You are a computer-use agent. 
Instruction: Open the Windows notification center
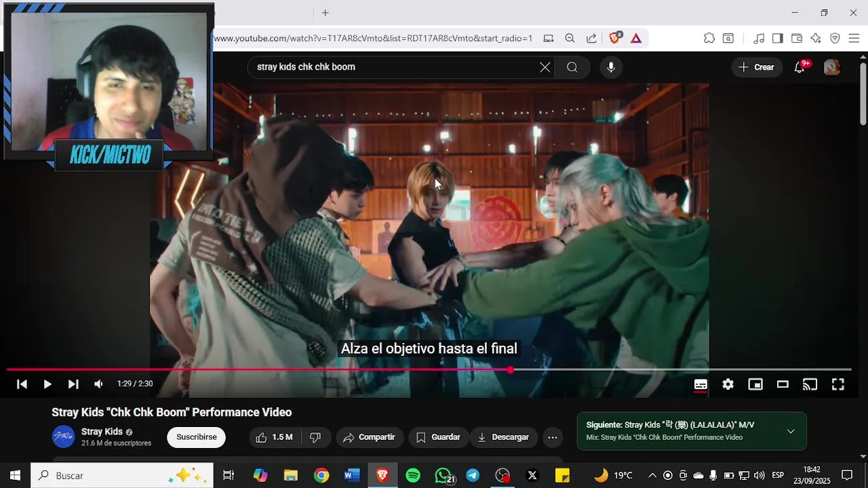point(847,475)
